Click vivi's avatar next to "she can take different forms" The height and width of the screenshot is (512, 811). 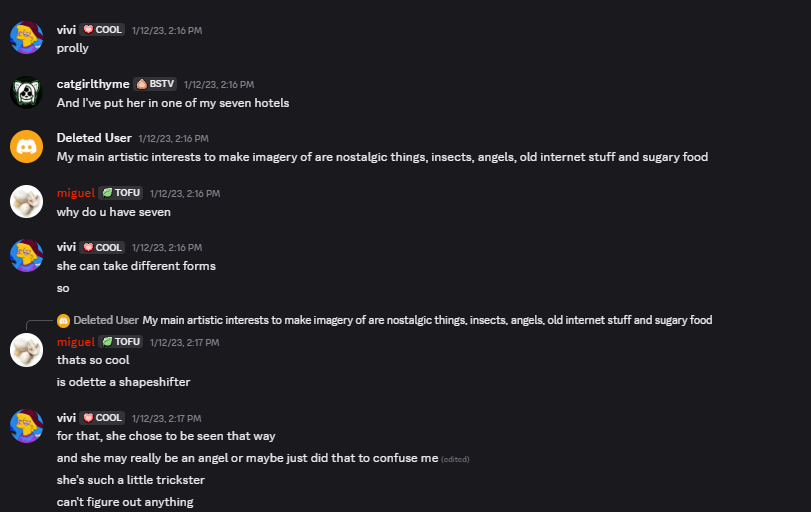pos(26,255)
